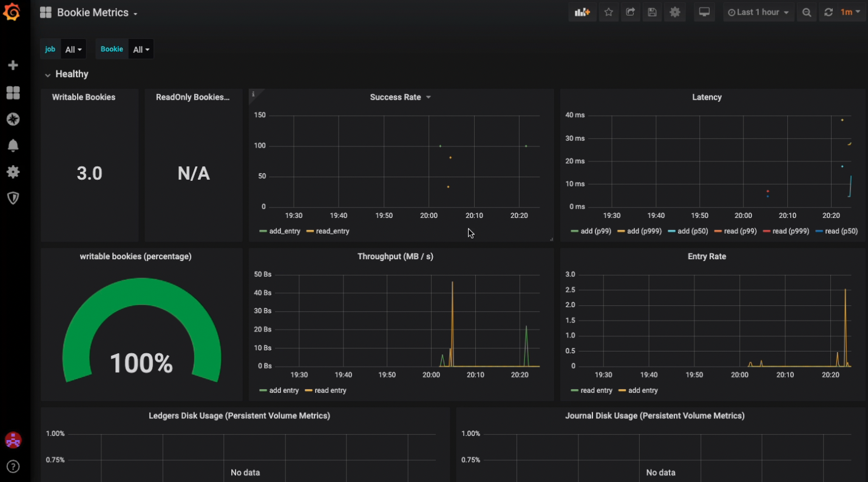Open the Last 1 hour time picker
The height and width of the screenshot is (482, 868).
[758, 12]
